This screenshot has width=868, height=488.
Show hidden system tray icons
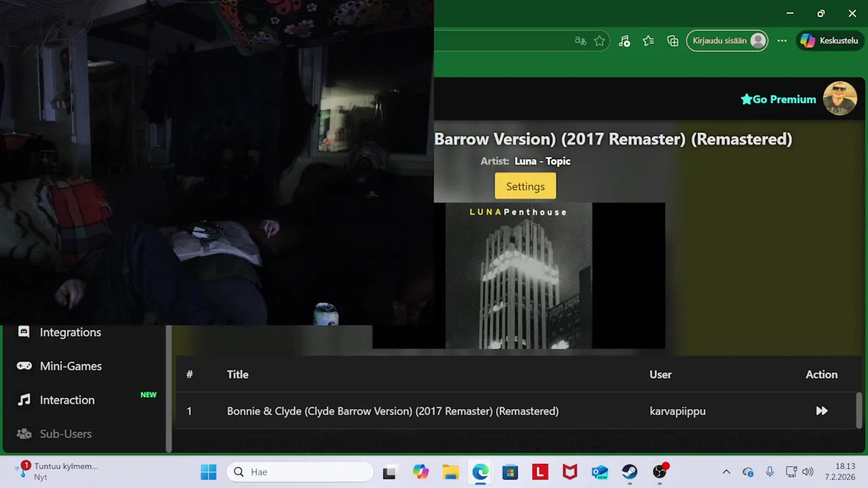pos(726,472)
